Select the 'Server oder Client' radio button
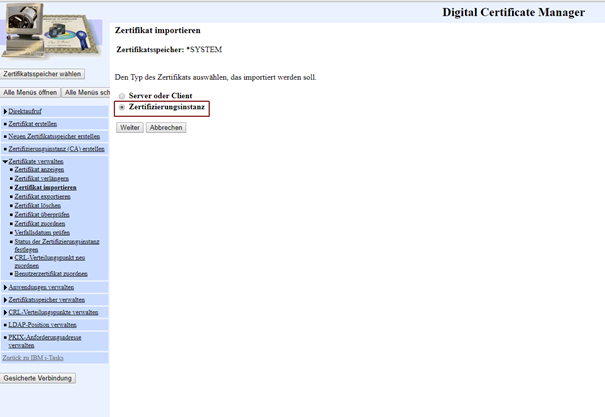This screenshot has width=605, height=417. pos(122,96)
